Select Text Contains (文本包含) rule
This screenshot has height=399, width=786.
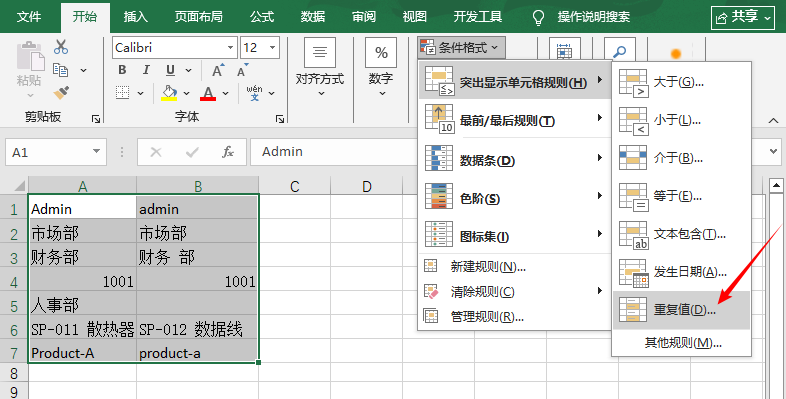click(681, 234)
